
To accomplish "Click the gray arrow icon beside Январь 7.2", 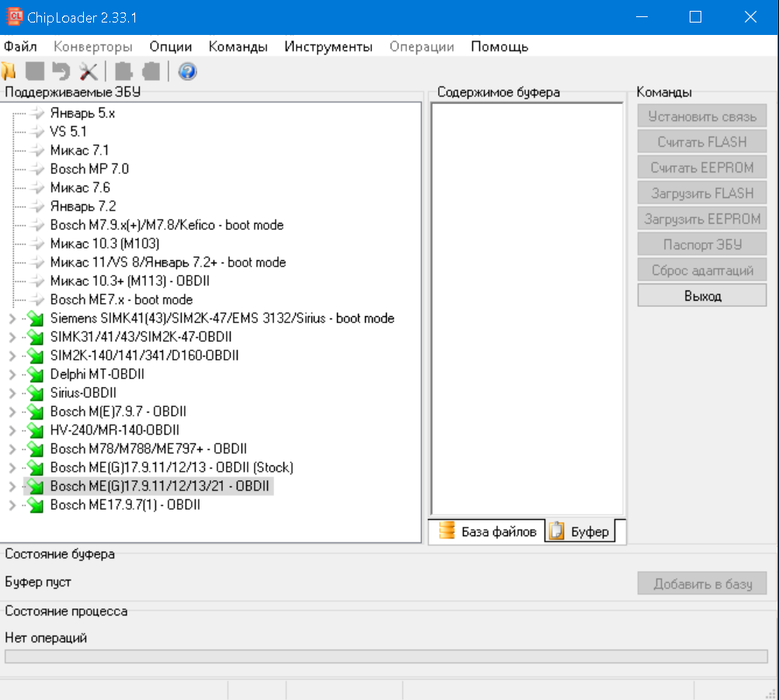I will 37,206.
